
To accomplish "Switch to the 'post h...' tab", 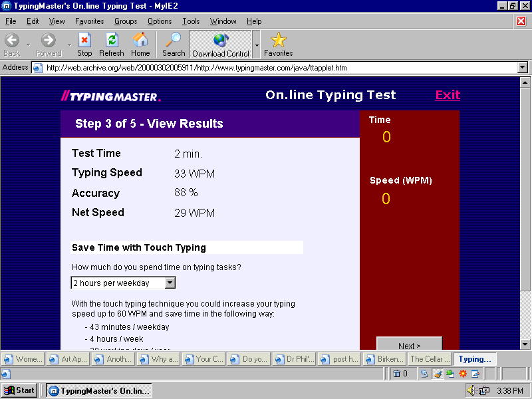I will (340, 359).
